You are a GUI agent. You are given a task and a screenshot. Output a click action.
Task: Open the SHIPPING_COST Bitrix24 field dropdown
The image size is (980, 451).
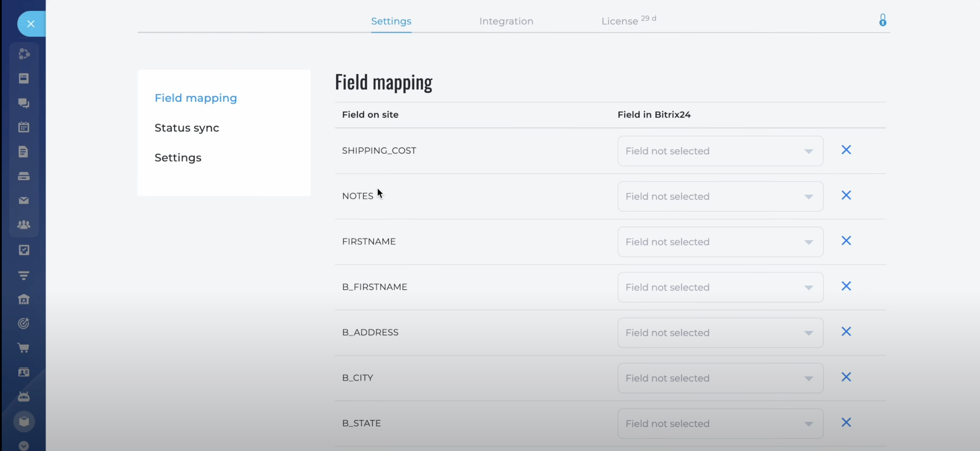pos(720,151)
